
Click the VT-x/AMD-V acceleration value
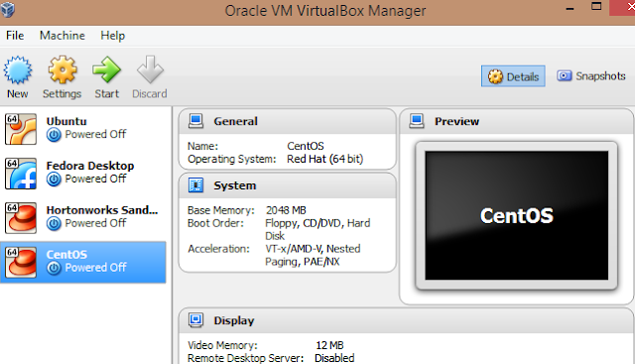(313, 255)
